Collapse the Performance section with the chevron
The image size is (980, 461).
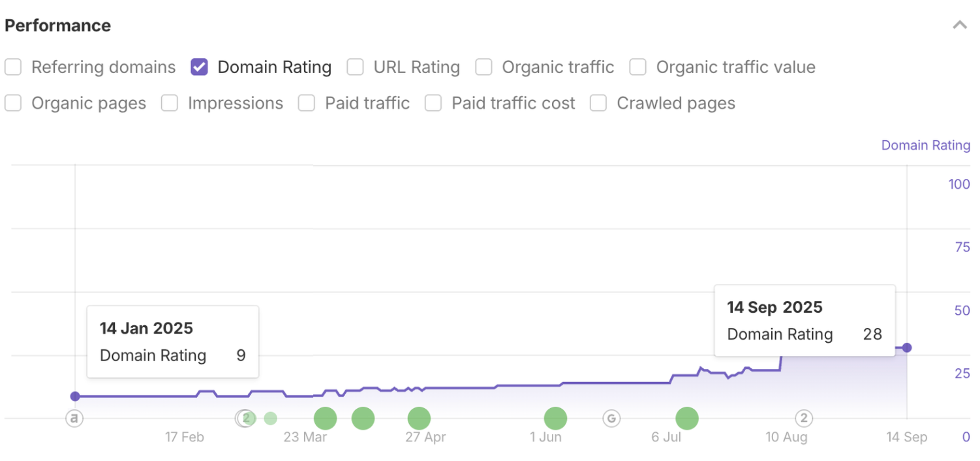pyautogui.click(x=959, y=24)
